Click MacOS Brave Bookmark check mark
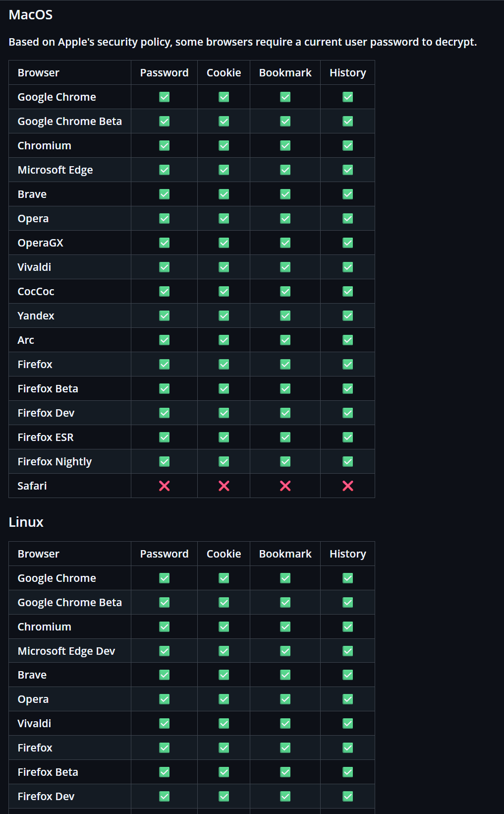Viewport: 504px width, 814px height. 285,194
